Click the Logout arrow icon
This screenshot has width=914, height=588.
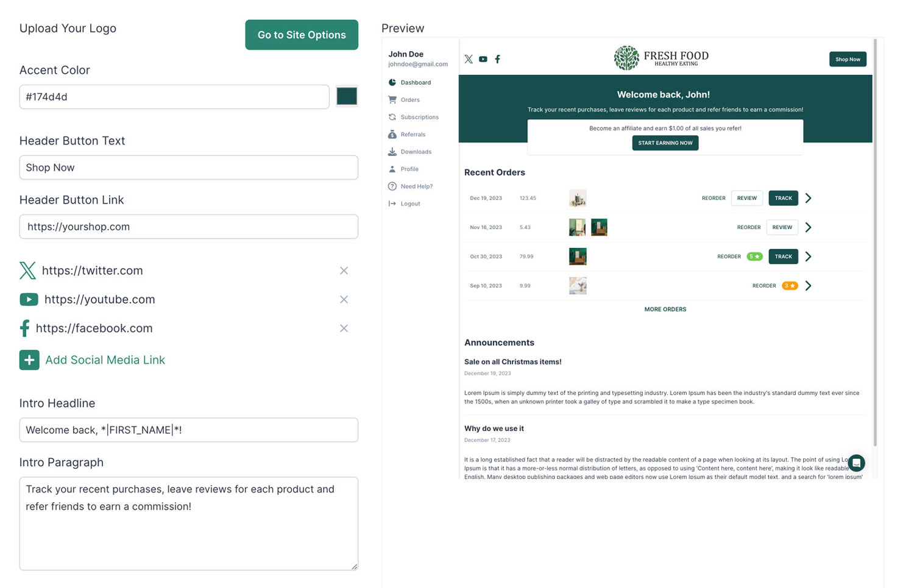[x=392, y=204]
